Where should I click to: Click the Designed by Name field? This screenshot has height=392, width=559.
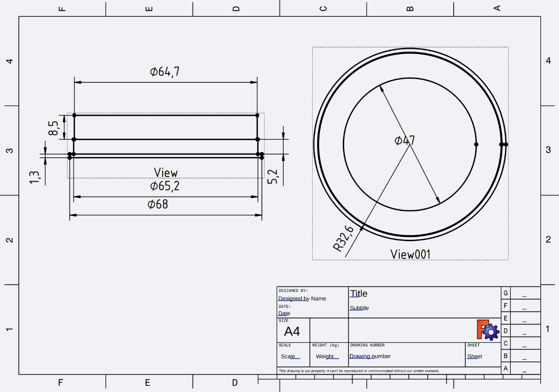click(x=302, y=298)
